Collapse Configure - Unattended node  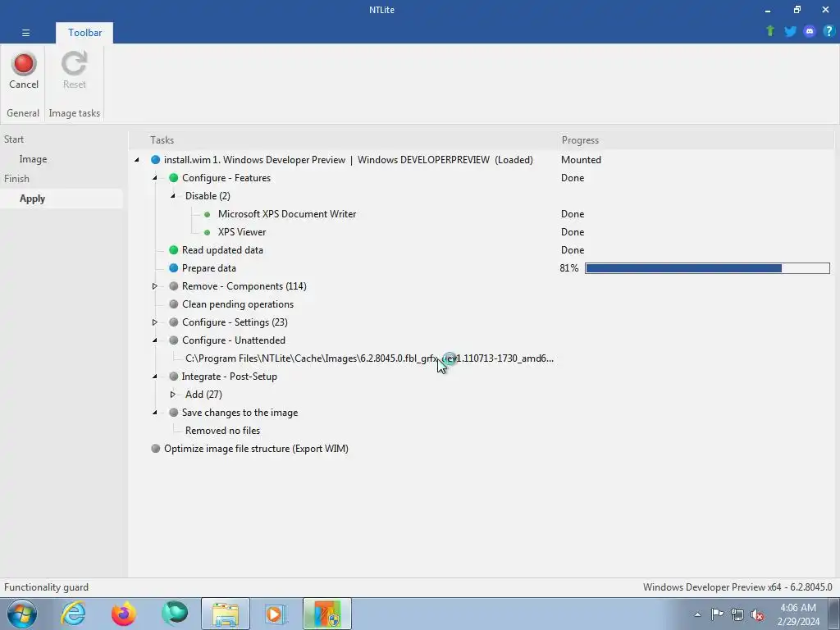[155, 340]
